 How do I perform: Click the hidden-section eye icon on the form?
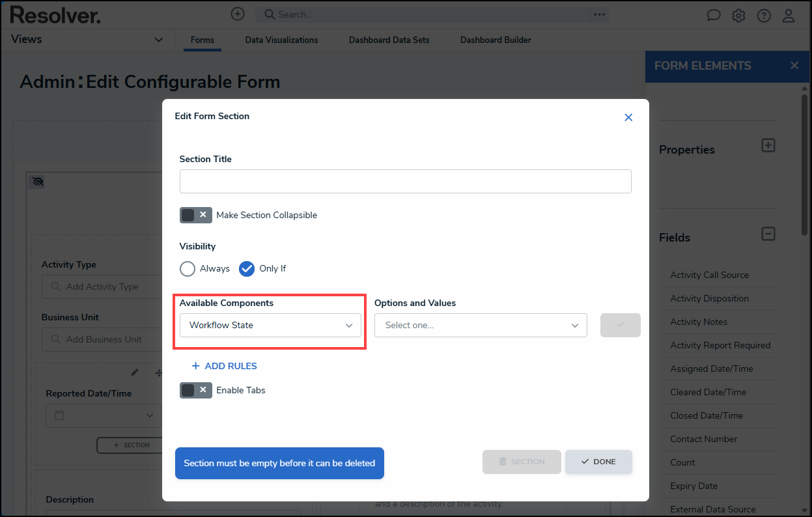pyautogui.click(x=37, y=182)
